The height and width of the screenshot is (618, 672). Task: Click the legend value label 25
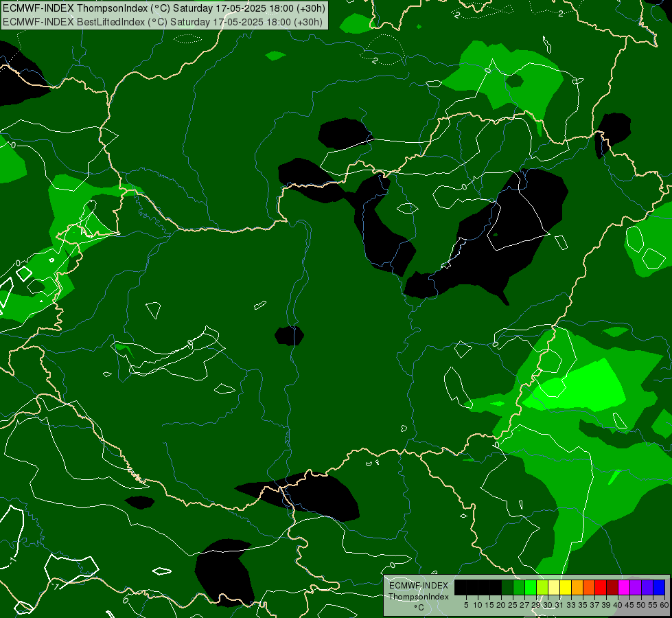[513, 605]
